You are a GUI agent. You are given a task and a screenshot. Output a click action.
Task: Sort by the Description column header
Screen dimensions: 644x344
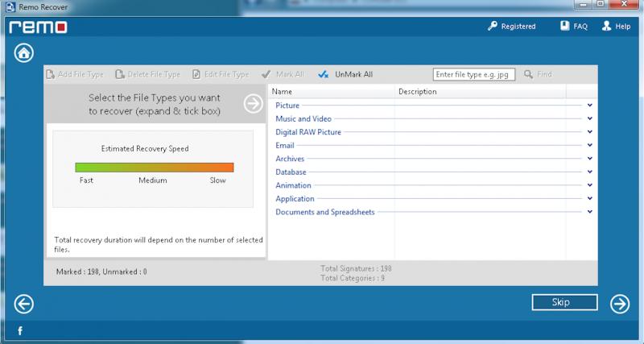tap(480, 92)
